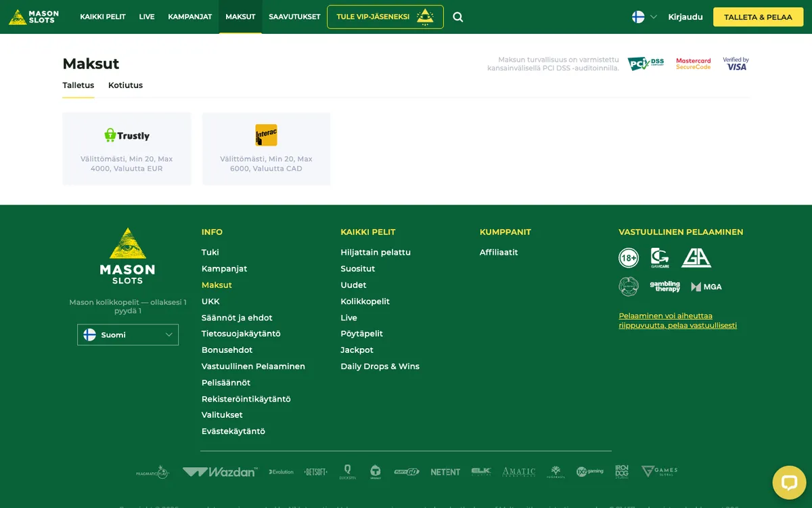Click the Finnish flag in header

click(x=638, y=17)
